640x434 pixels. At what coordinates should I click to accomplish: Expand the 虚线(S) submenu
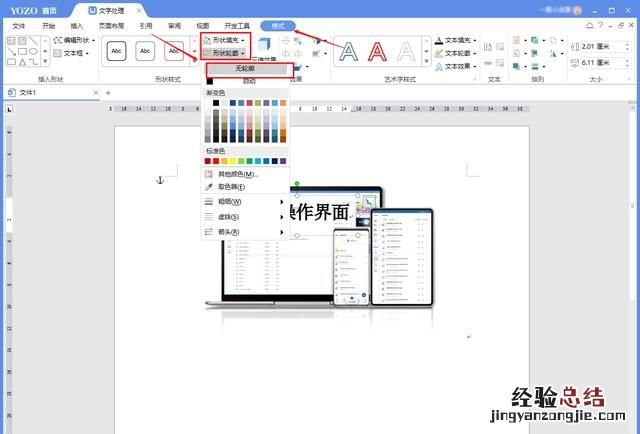(x=245, y=217)
